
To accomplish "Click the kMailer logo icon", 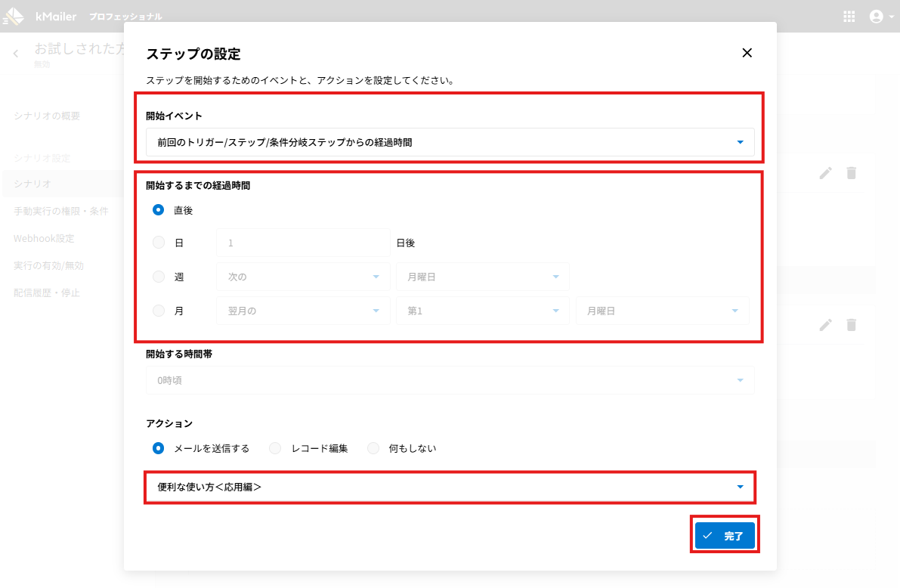I will point(14,16).
